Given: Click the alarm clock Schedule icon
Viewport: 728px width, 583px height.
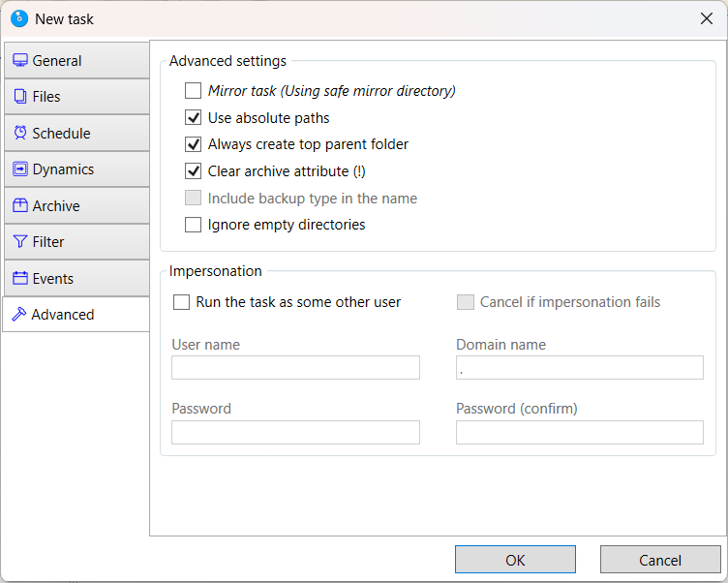Looking at the screenshot, I should click(x=20, y=134).
